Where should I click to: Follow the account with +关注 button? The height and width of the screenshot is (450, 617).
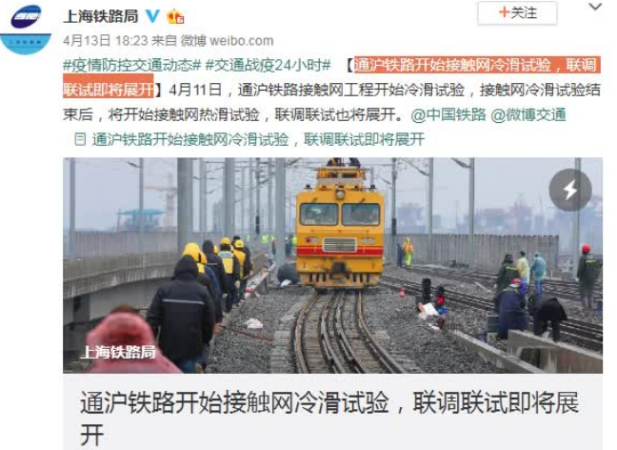(517, 13)
